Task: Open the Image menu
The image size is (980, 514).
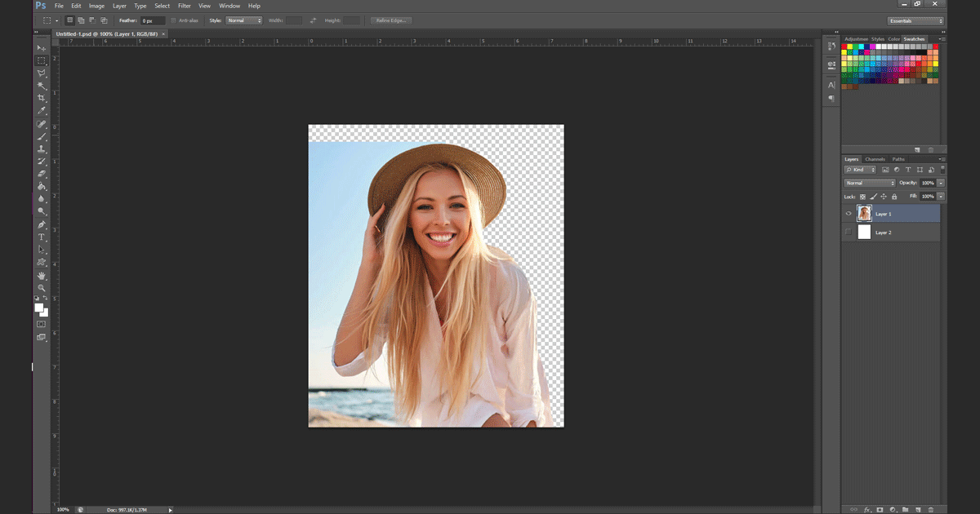Action: (96, 6)
